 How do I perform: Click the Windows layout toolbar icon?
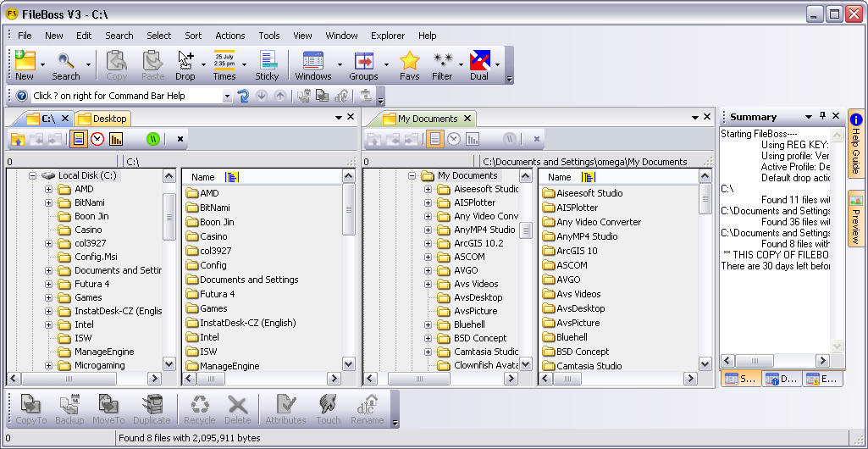[313, 60]
